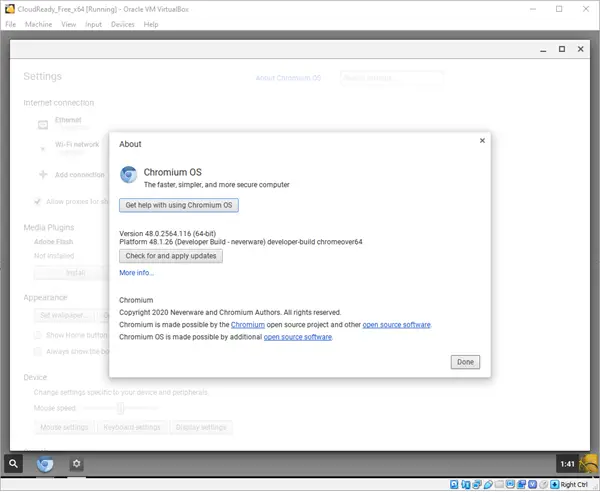Image resolution: width=600 pixels, height=492 pixels.
Task: Click the Add connection label
Action: 80,175
